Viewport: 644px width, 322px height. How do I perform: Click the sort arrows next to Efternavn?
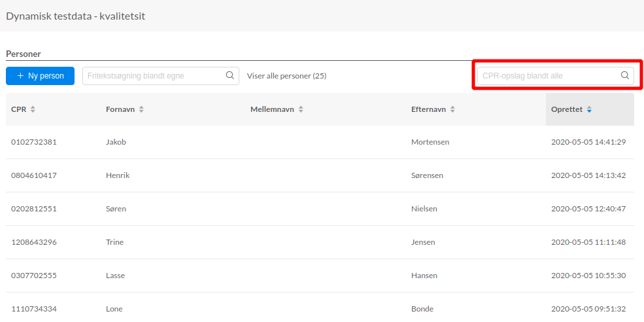click(452, 109)
